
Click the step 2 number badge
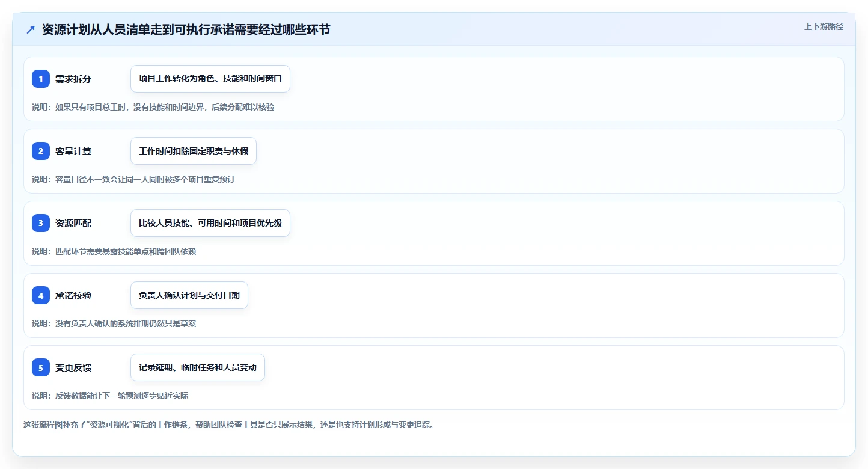tap(41, 151)
